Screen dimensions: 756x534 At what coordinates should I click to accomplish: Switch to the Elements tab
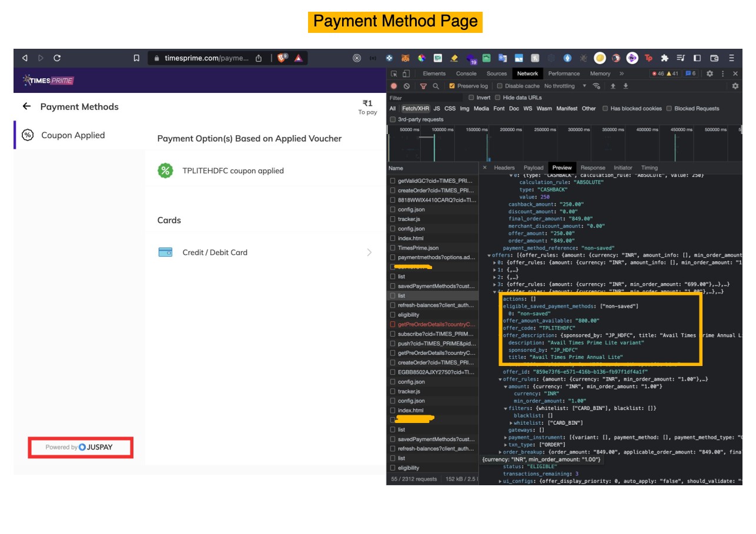(434, 73)
